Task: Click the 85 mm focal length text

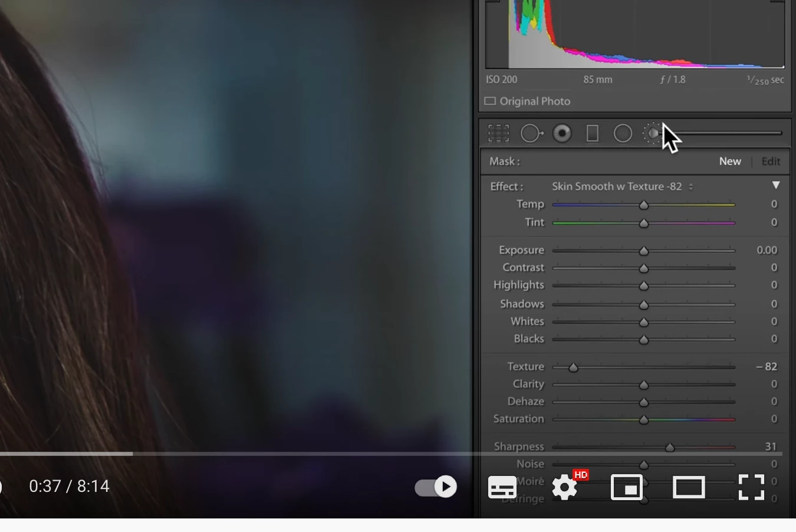Action: click(x=598, y=80)
